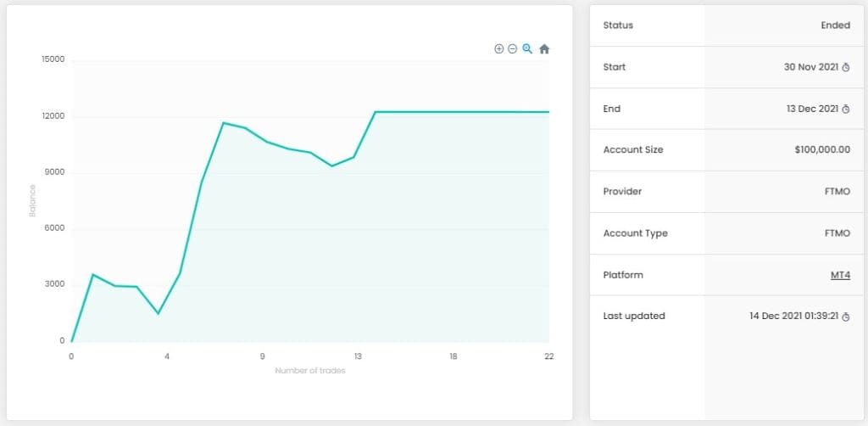Click the 'Number of trades' axis title
Viewport: 868px width, 426px height.
309,371
